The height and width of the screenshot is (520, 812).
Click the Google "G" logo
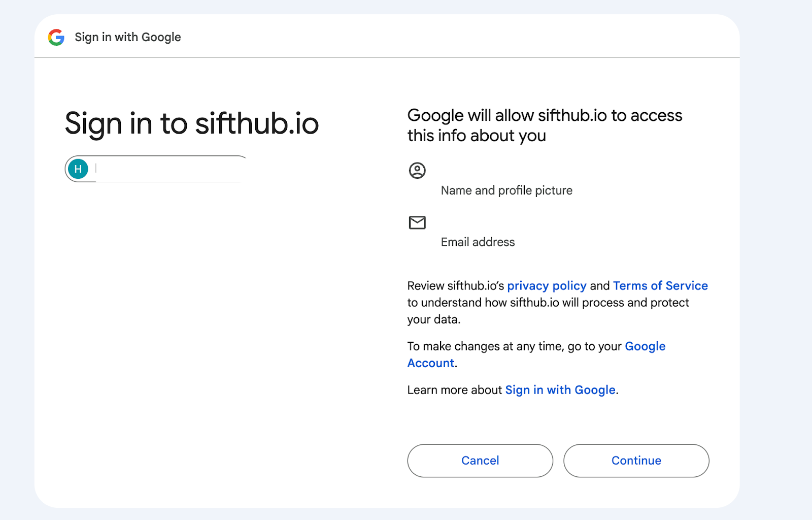tap(56, 37)
